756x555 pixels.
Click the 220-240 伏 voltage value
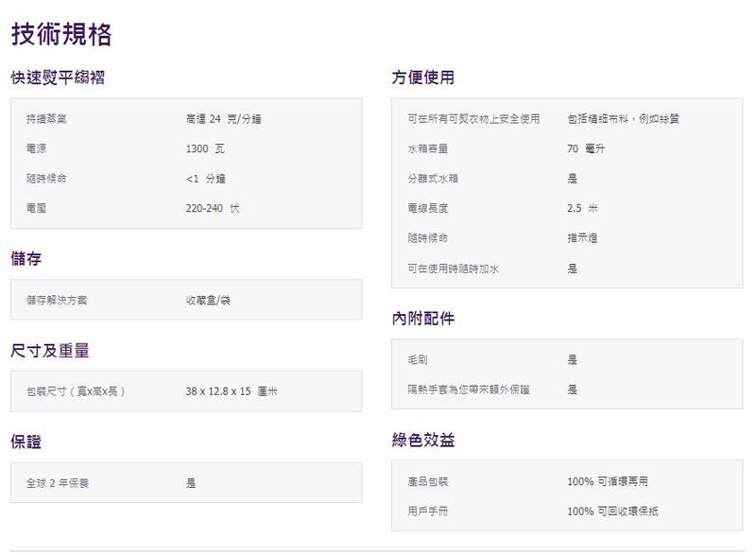213,208
